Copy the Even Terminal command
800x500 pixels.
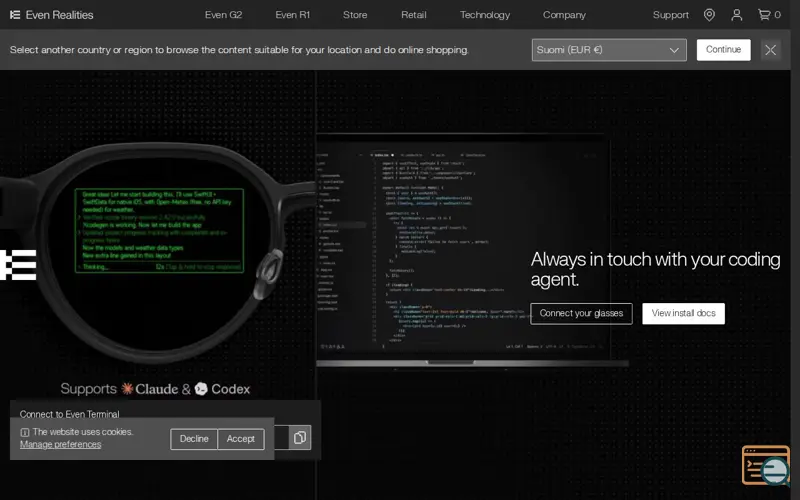(x=300, y=438)
